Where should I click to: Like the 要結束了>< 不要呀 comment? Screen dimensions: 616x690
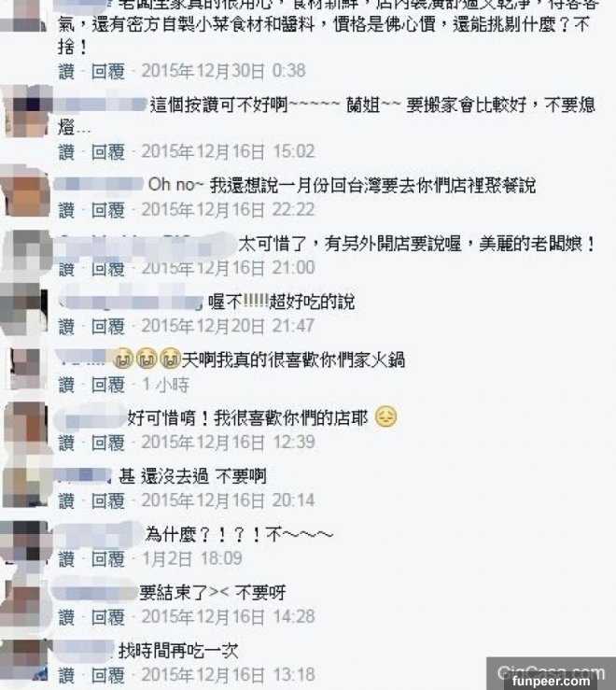[66, 616]
